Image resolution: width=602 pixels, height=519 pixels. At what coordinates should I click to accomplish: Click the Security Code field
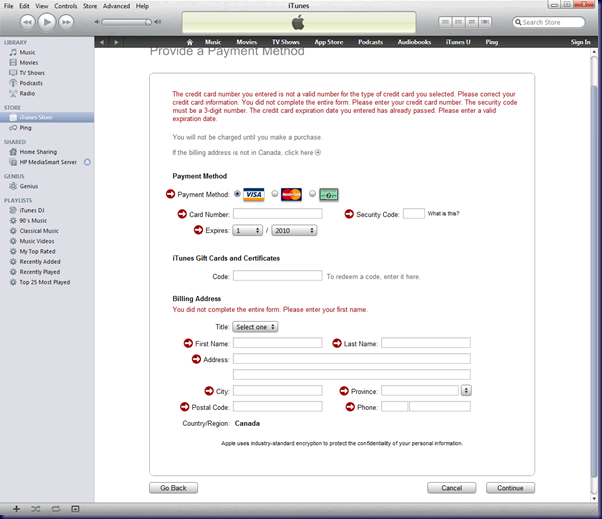tap(414, 214)
